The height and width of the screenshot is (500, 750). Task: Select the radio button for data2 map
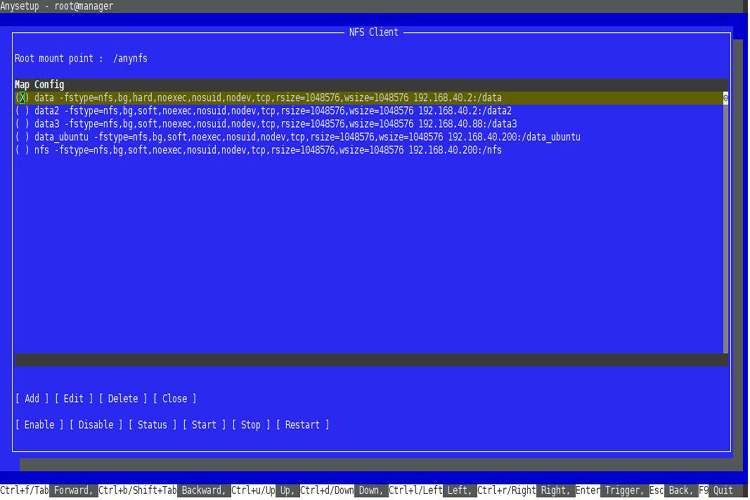22,111
